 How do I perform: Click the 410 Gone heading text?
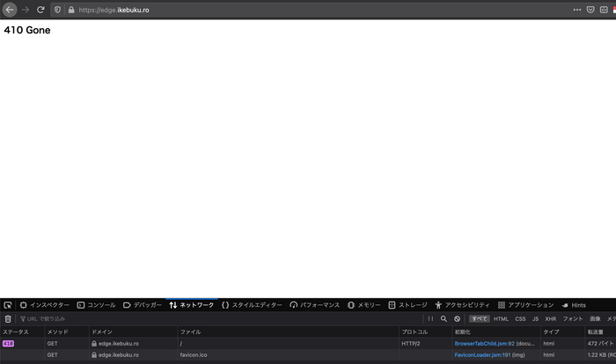pyautogui.click(x=27, y=30)
